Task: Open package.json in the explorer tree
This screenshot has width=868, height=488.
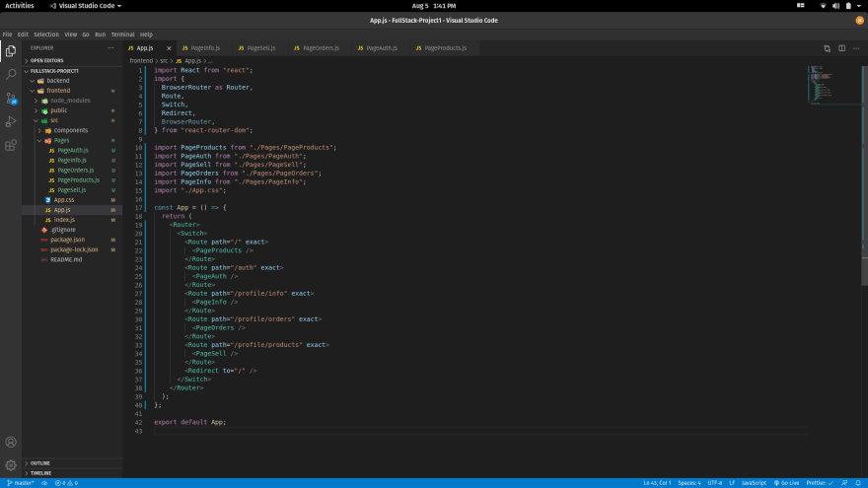Action: (x=72, y=241)
